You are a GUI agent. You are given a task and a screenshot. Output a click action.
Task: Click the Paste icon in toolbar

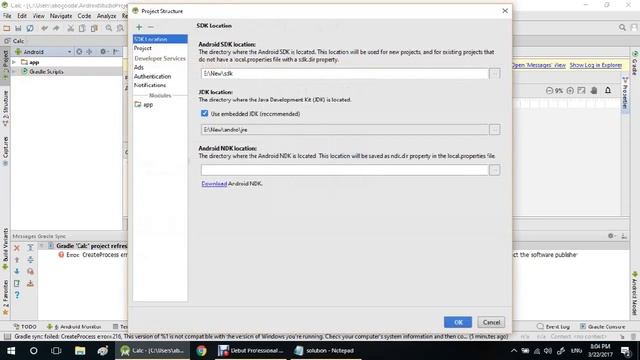(x=94, y=28)
